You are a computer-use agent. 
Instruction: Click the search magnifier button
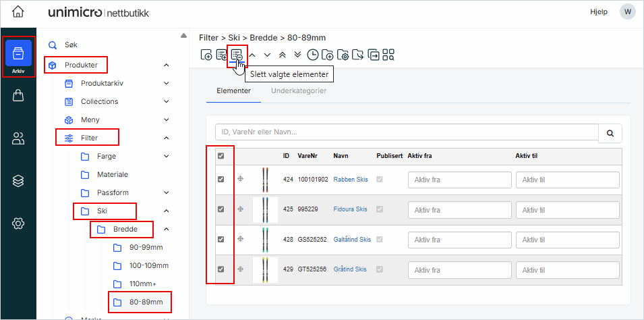610,133
